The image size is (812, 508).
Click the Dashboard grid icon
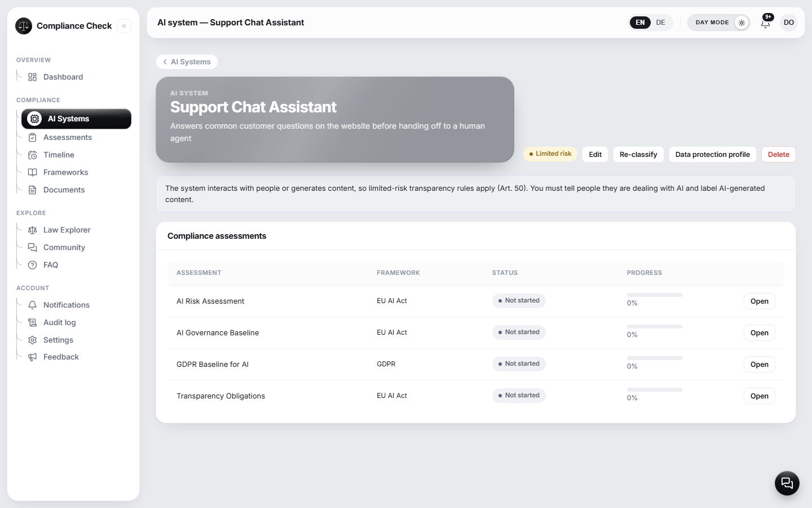pos(33,77)
